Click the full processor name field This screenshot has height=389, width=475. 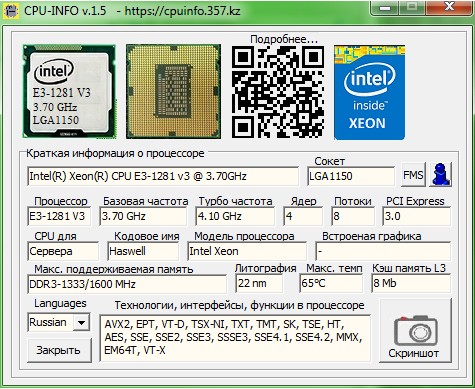163,176
